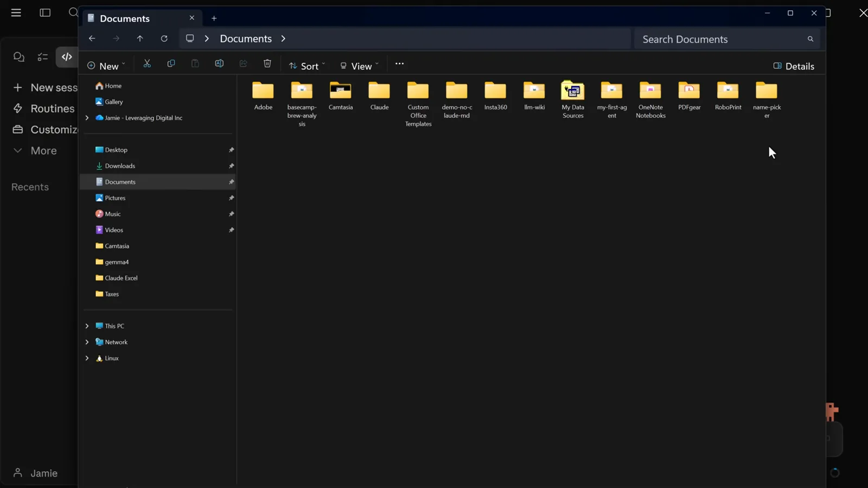Open Claude Excel in navigation pane

tap(116, 278)
